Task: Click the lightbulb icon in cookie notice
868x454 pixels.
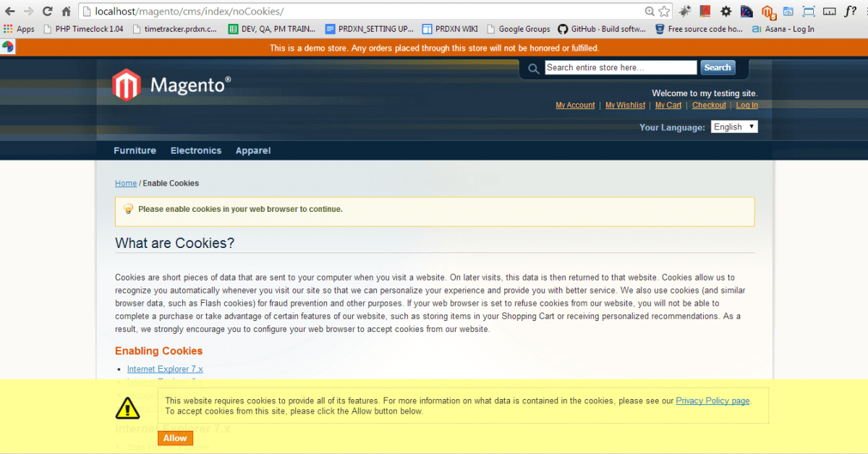Action: coord(128,209)
